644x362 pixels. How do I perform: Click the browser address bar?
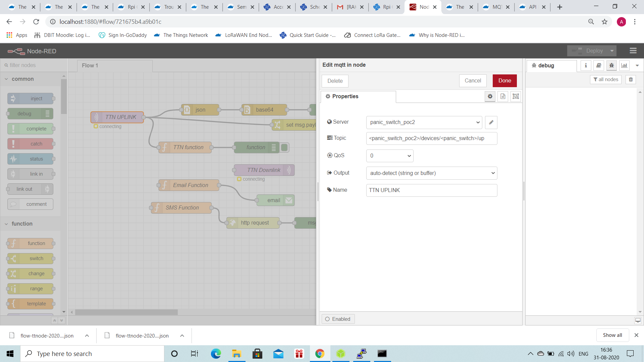coord(315,22)
